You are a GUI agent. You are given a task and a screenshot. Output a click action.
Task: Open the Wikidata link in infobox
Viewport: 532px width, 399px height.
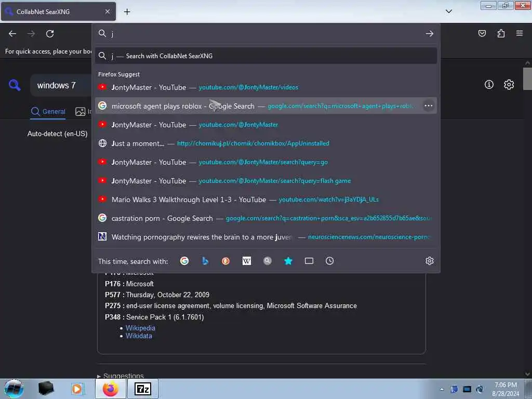[x=139, y=336]
